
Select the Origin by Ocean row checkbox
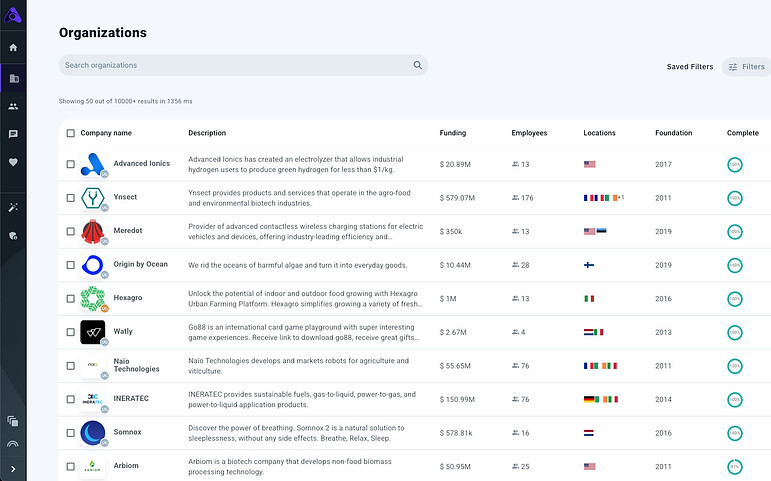coord(71,265)
